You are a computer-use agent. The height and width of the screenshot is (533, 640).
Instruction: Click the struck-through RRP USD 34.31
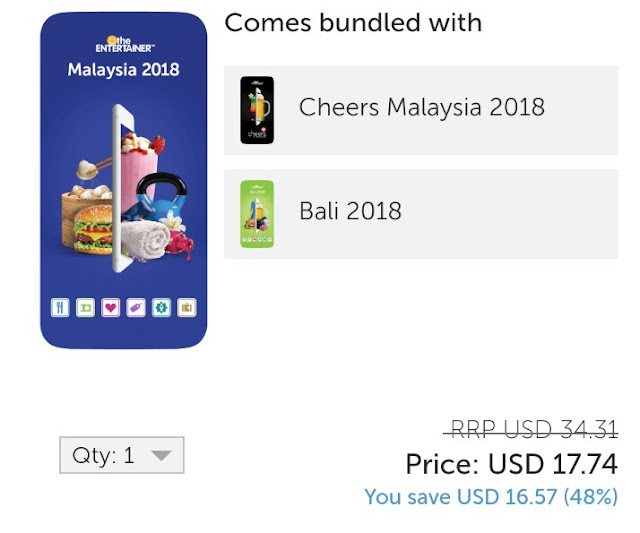click(x=531, y=430)
